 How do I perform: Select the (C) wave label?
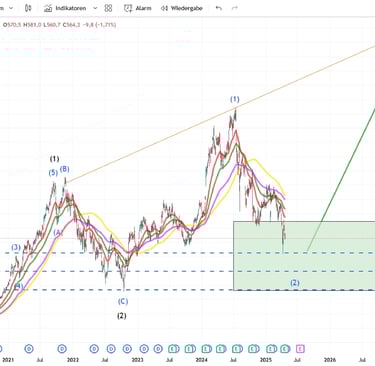123,302
